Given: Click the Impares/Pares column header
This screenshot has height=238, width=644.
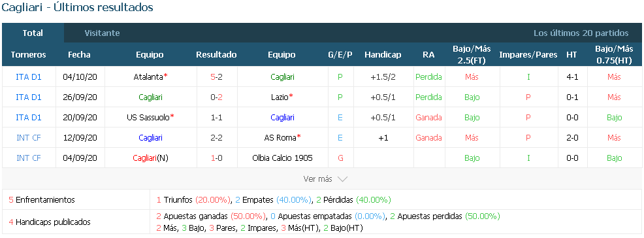Looking at the screenshot, I should click(528, 55).
